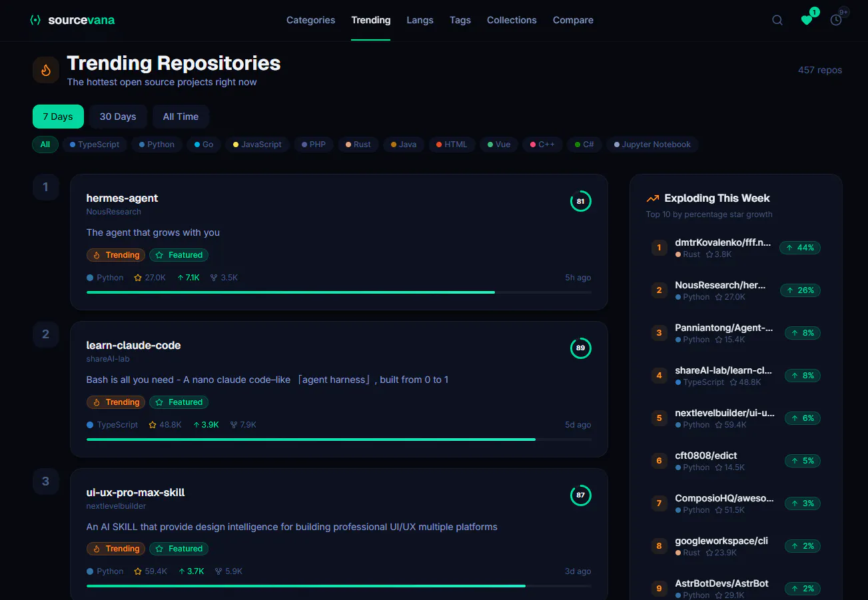Click the sourcevana logo icon
This screenshot has width=868, height=600.
(35, 20)
